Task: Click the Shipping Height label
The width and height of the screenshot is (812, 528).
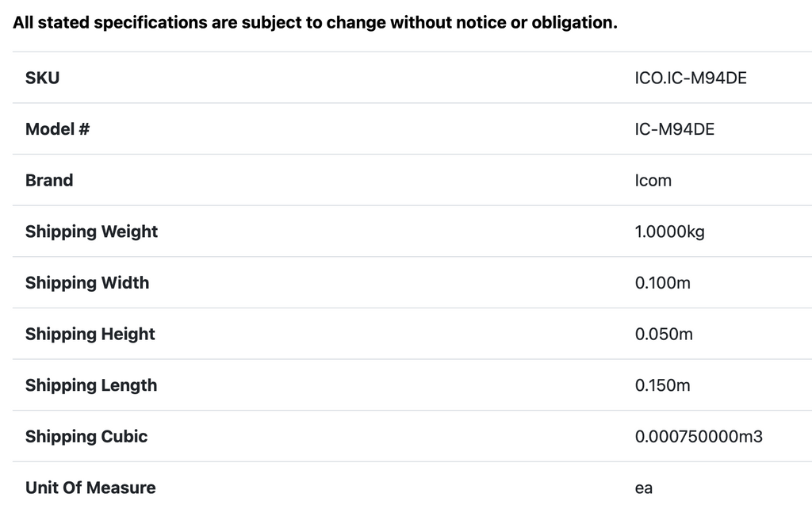Action: click(x=90, y=334)
